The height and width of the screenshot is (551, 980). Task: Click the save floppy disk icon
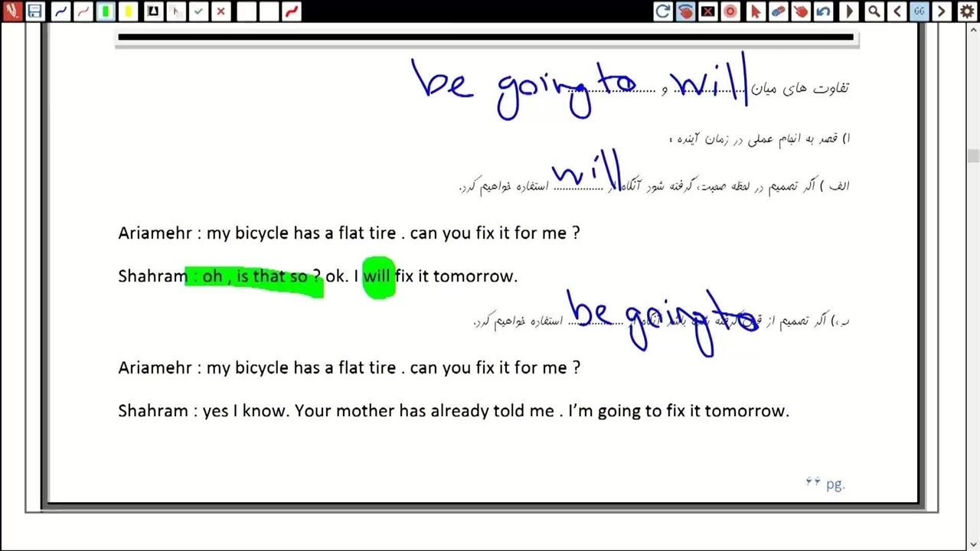34,11
